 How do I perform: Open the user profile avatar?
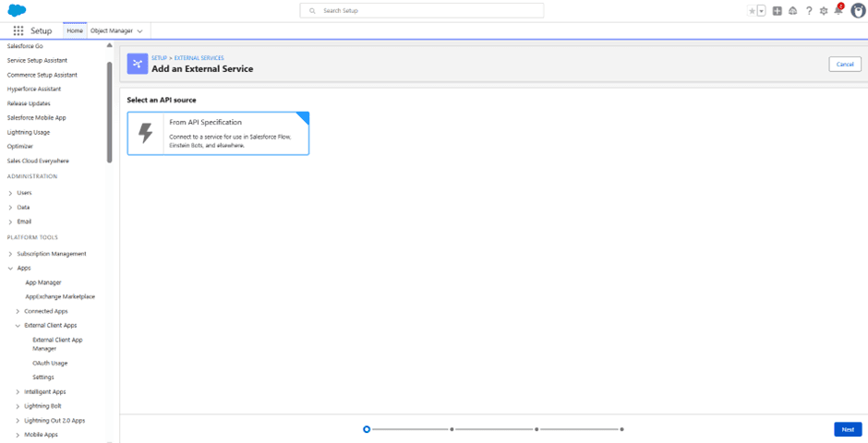pyautogui.click(x=858, y=10)
